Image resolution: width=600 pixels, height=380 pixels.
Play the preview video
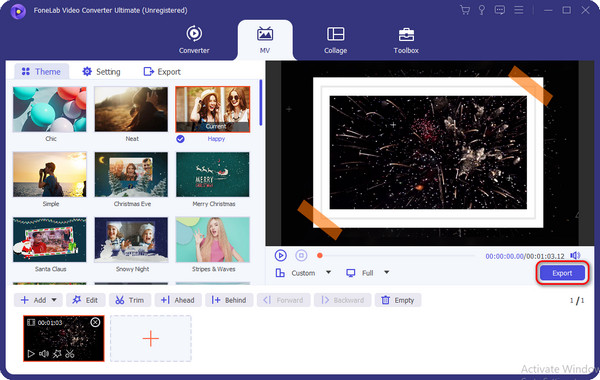[x=280, y=255]
